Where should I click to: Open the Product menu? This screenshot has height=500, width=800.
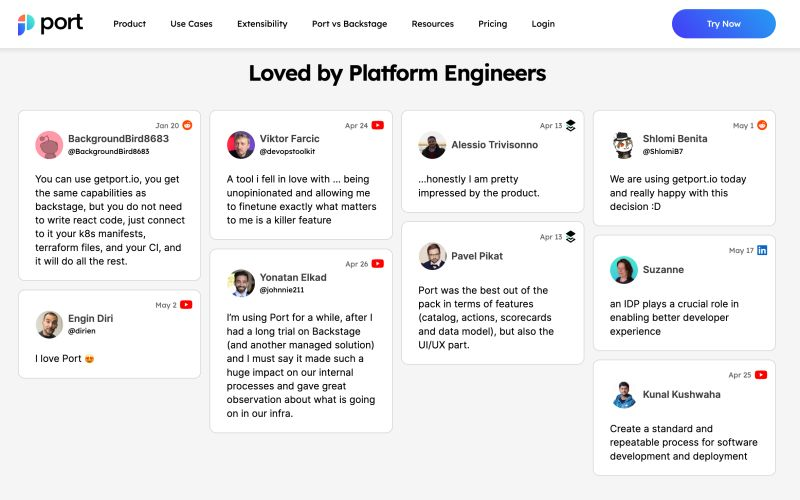(130, 24)
